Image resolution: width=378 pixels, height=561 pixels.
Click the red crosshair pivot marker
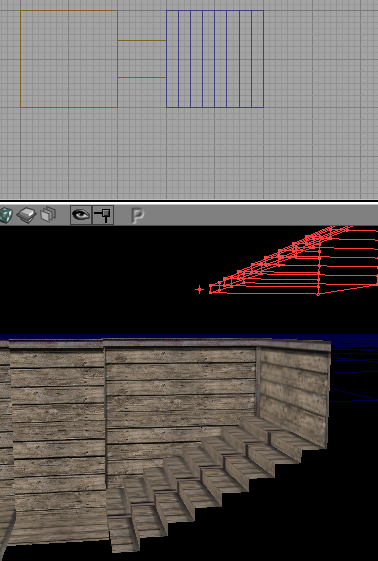coord(200,289)
